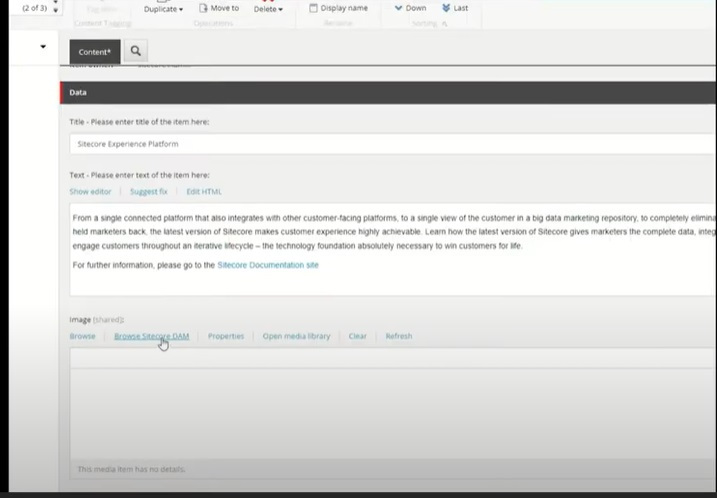
Task: Click the Refresh image link
Action: [x=399, y=336]
